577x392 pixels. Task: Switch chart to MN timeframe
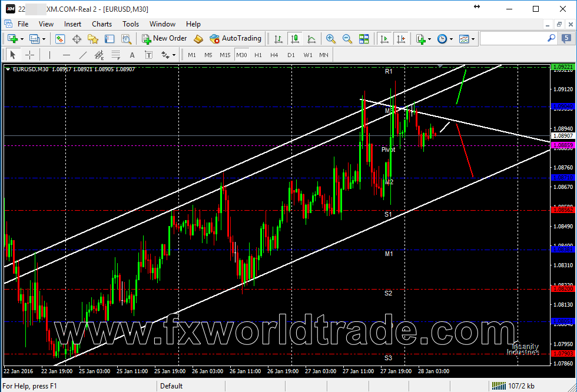coord(324,55)
